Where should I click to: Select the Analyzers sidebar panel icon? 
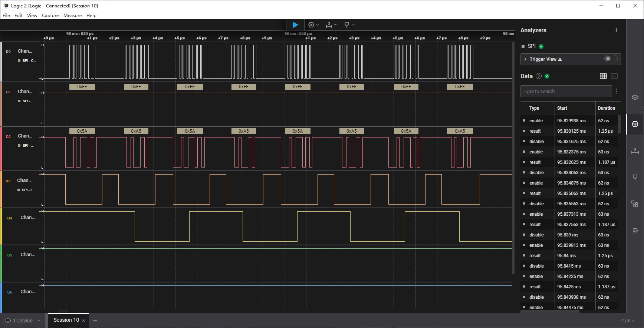point(635,124)
